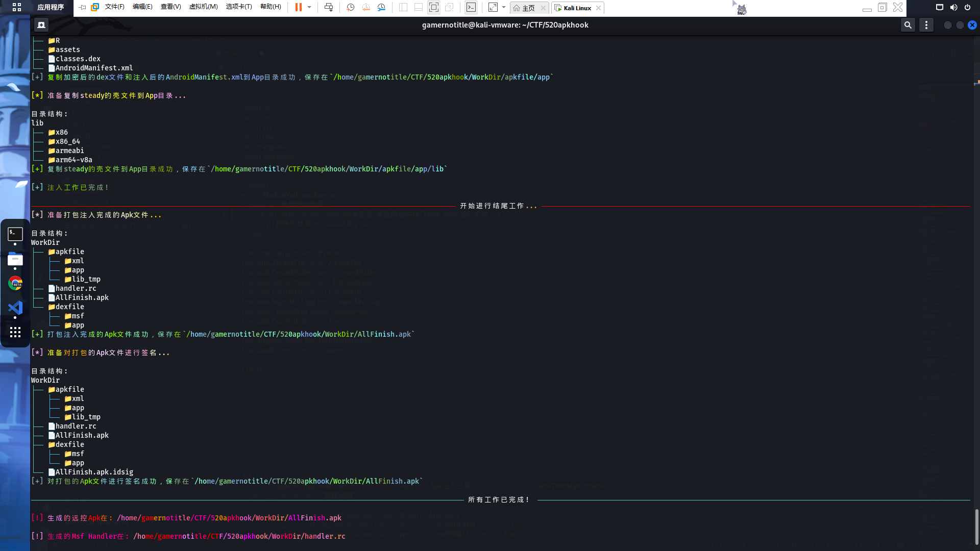Click the pause virtual machine button
The image size is (980, 551).
[x=299, y=7]
